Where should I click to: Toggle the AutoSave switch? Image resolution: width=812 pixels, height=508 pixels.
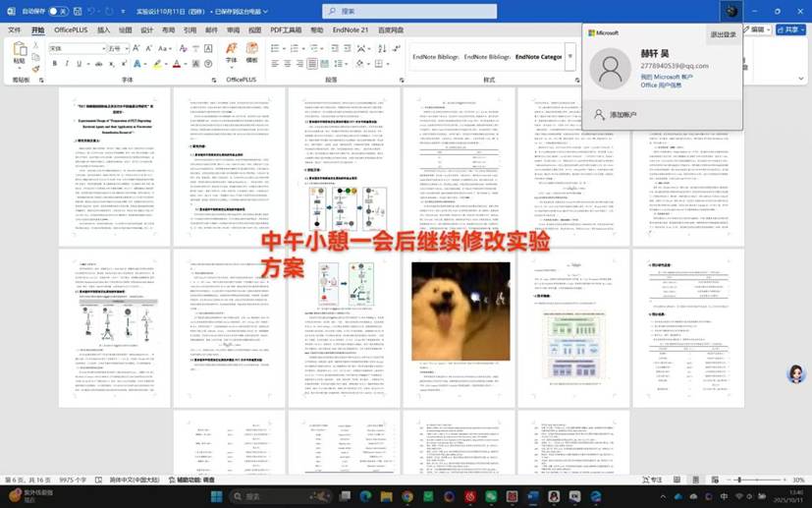point(58,11)
